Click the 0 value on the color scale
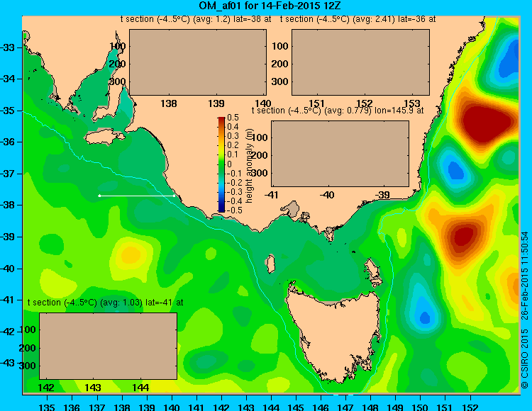Image resolution: width=532 pixels, height=411 pixels. coord(229,164)
